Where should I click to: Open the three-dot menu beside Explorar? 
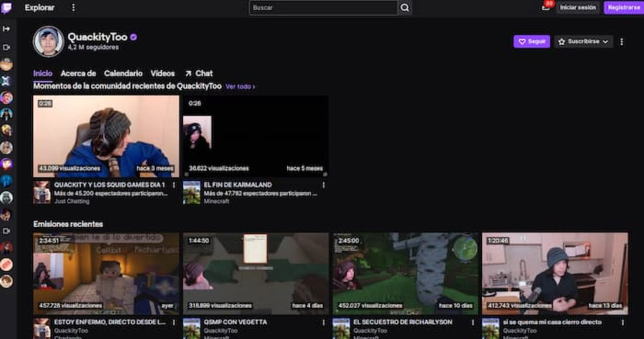pyautogui.click(x=72, y=8)
